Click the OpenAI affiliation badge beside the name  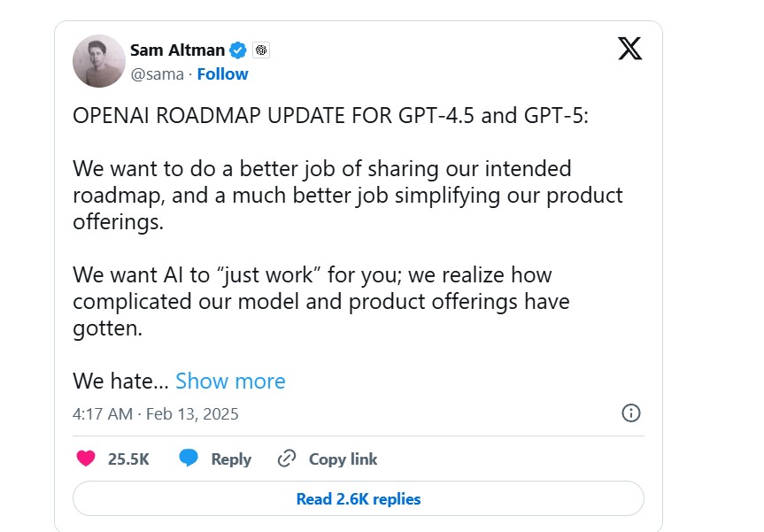click(x=261, y=50)
